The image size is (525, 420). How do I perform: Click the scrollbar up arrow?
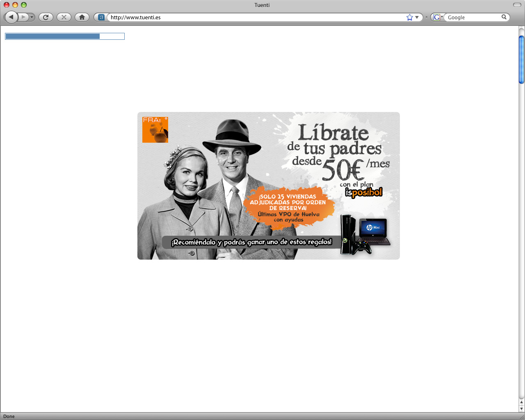[x=521, y=402]
